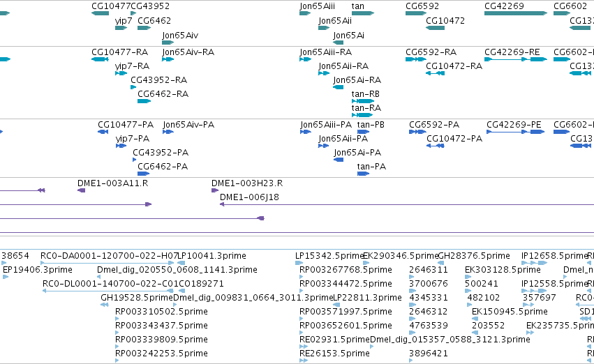Select the CG10472 gene label

[445, 20]
